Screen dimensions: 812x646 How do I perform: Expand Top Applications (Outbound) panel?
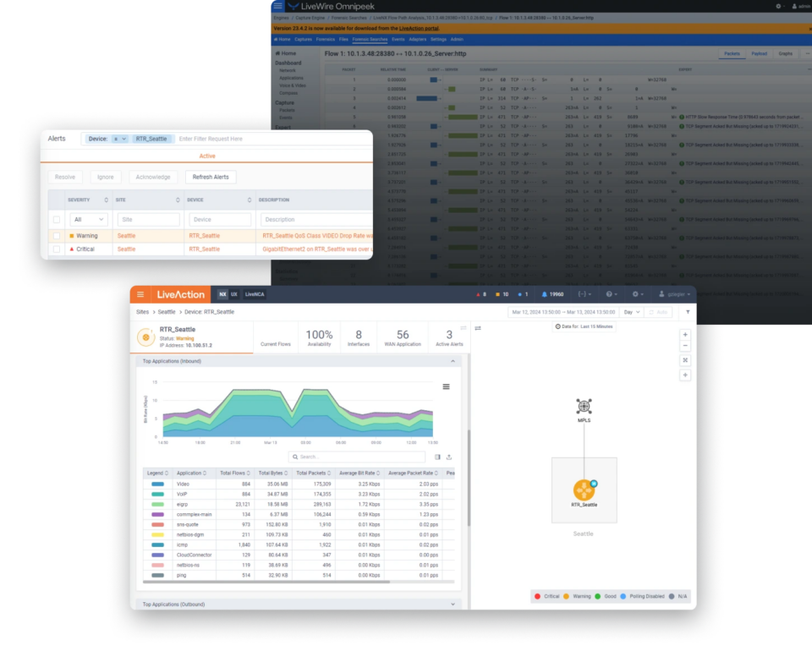pyautogui.click(x=453, y=604)
